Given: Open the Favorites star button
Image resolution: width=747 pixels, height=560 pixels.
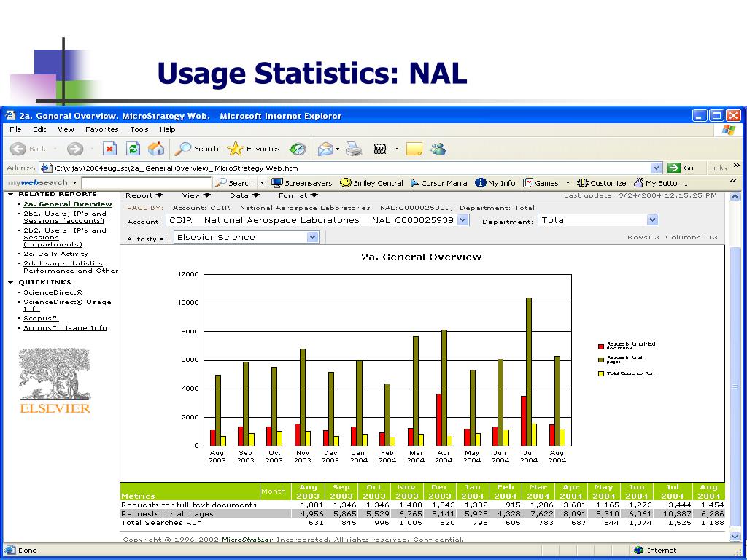Looking at the screenshot, I should coord(253,149).
